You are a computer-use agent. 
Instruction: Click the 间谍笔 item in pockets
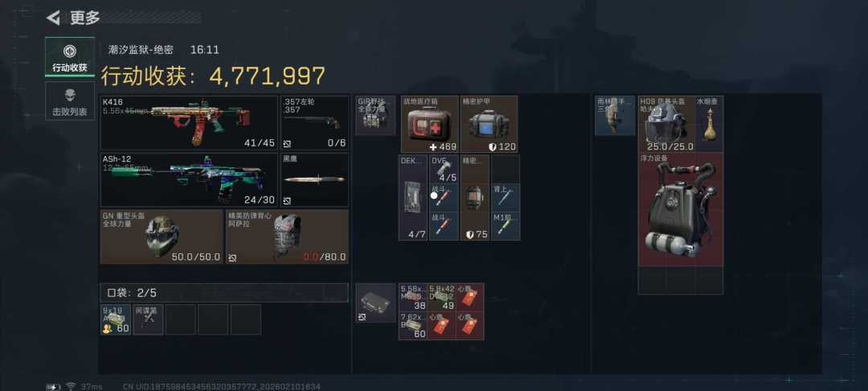(149, 319)
